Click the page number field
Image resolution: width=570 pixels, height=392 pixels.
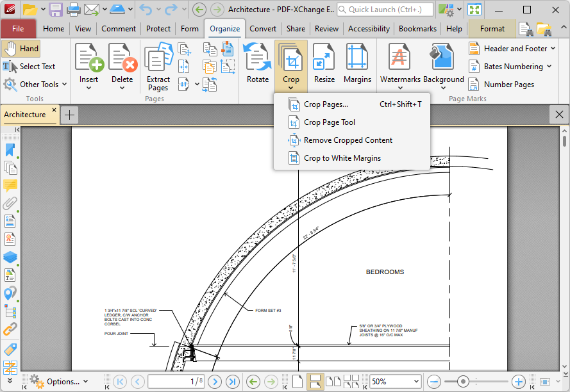click(x=176, y=382)
